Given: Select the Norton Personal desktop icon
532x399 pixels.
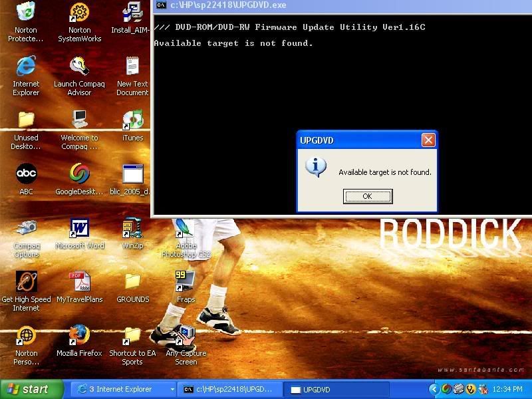Looking at the screenshot, I should 27,345.
